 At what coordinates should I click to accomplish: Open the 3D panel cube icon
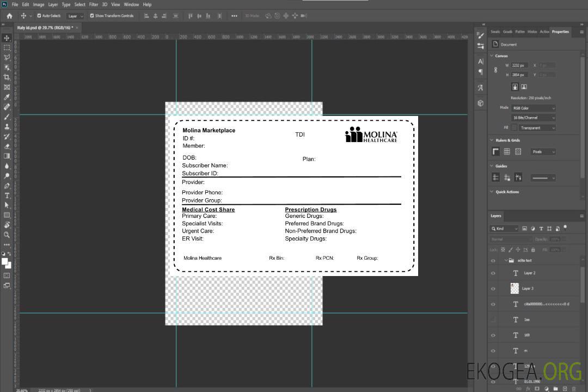[481, 103]
